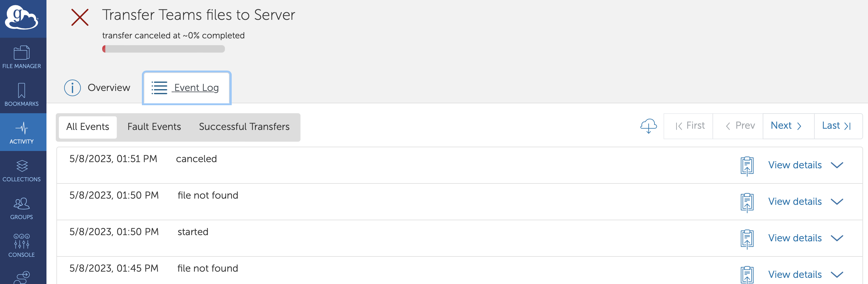This screenshot has height=284, width=868.
Task: Open Collections in the sidebar
Action: click(22, 170)
